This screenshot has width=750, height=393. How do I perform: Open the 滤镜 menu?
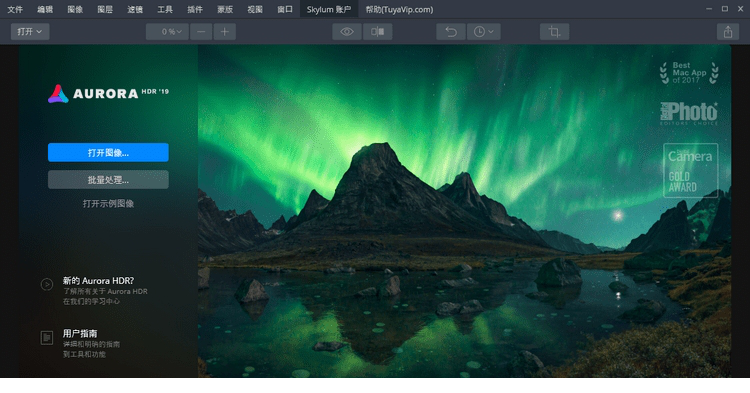pyautogui.click(x=135, y=9)
